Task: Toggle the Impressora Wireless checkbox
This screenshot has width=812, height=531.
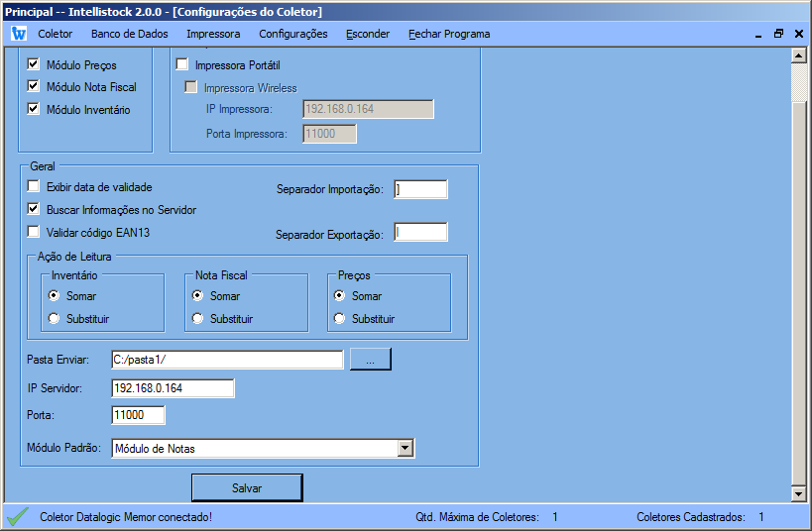Action: tap(190, 87)
